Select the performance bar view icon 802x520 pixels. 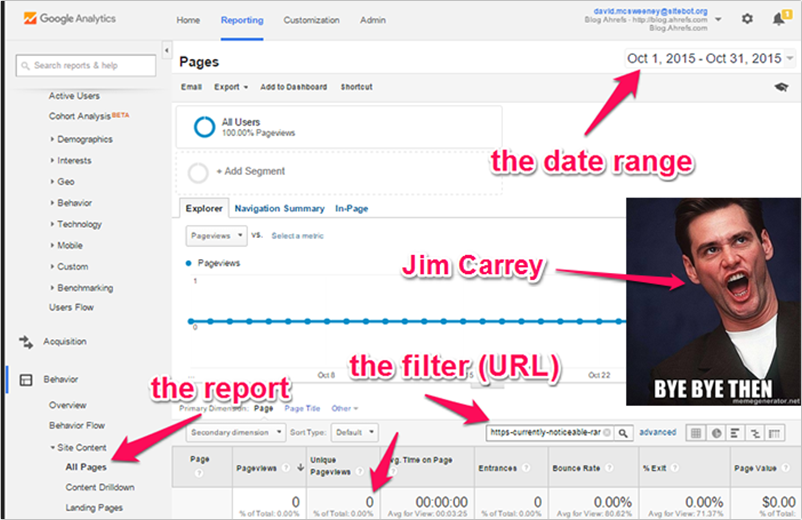[x=735, y=433]
